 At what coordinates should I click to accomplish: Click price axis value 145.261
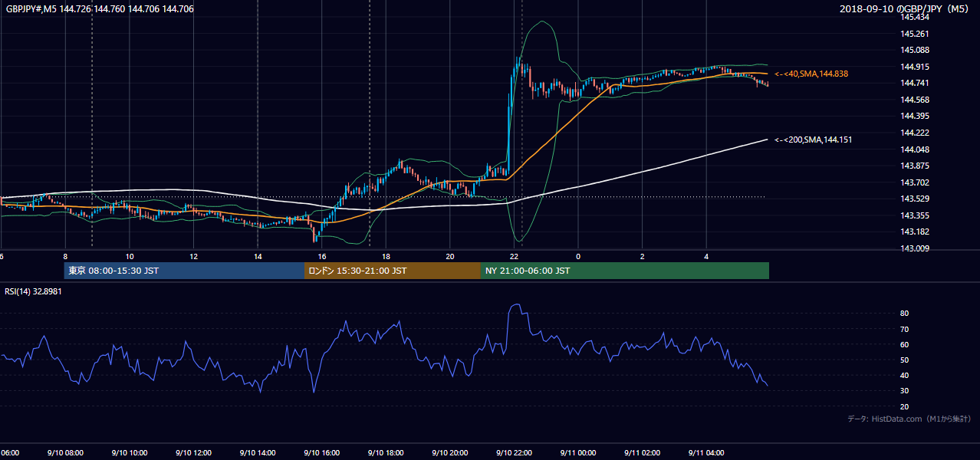[914, 34]
